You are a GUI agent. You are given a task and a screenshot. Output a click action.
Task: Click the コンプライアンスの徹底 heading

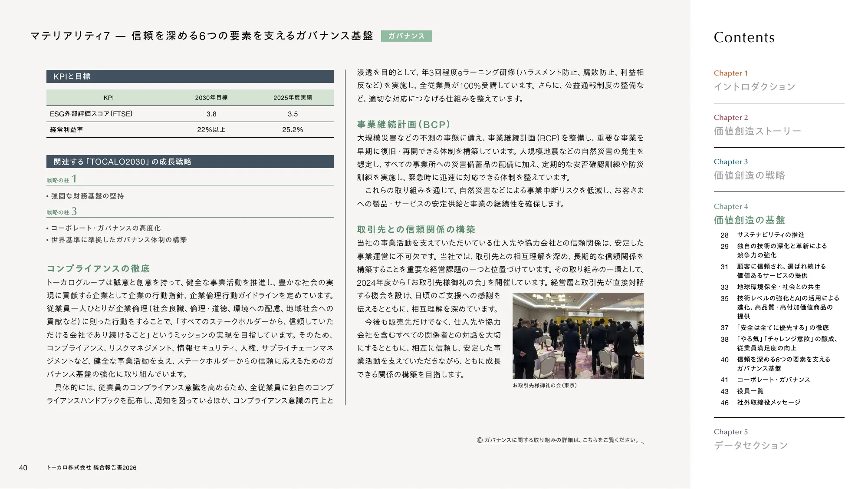tap(98, 268)
